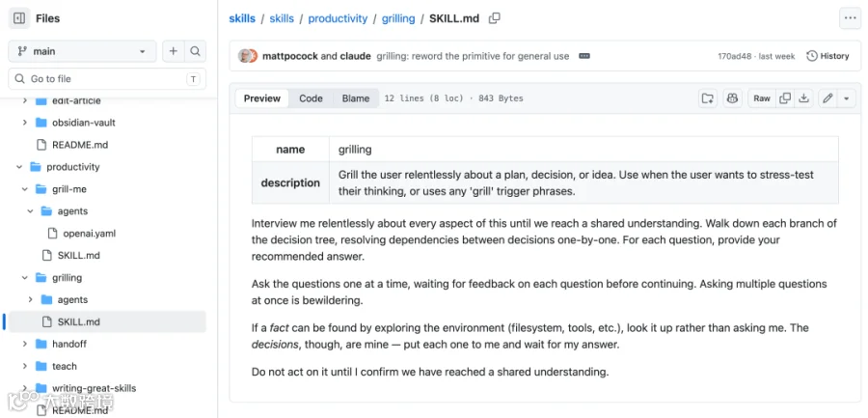Switch to the Blame tab
868x418 pixels.
(x=355, y=98)
